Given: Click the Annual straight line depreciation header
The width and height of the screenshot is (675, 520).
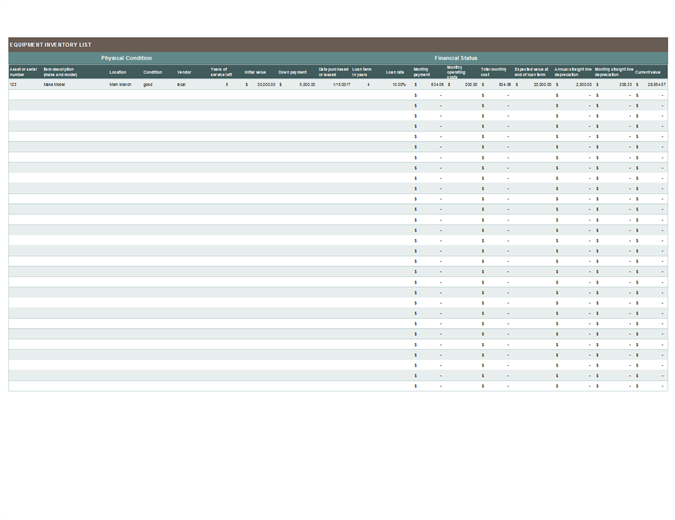Looking at the screenshot, I should (x=573, y=72).
